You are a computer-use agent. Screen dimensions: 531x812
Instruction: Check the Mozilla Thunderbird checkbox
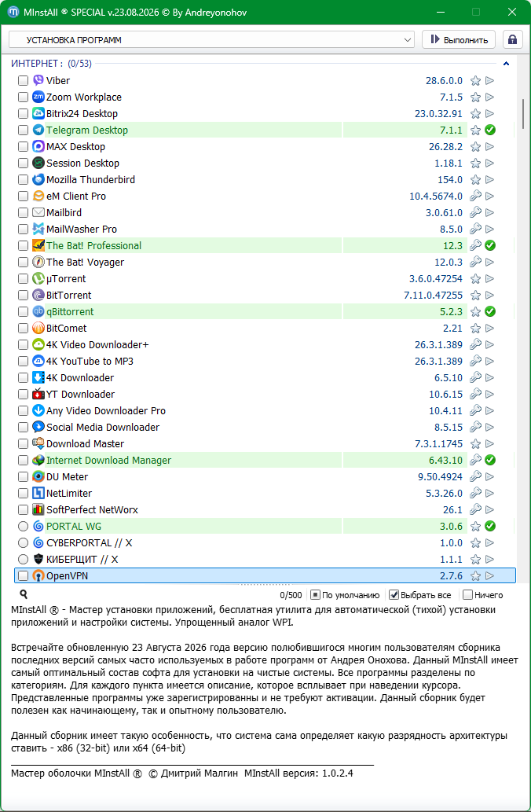tap(23, 180)
